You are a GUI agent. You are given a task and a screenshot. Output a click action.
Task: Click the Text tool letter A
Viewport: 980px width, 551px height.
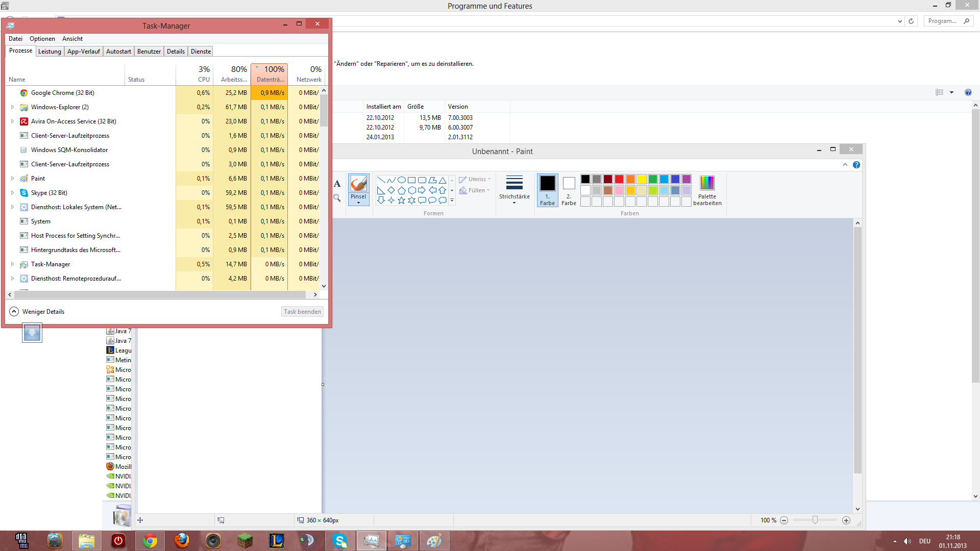[x=337, y=184]
